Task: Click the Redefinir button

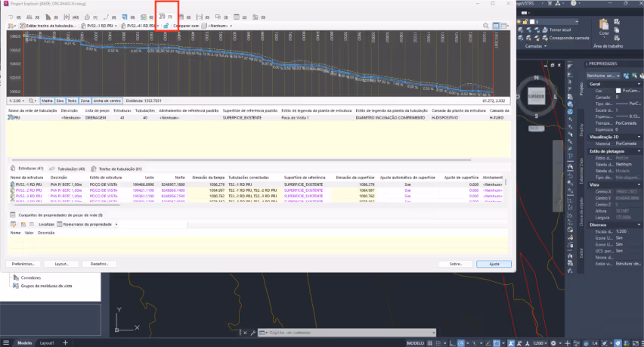Action: (x=99, y=264)
